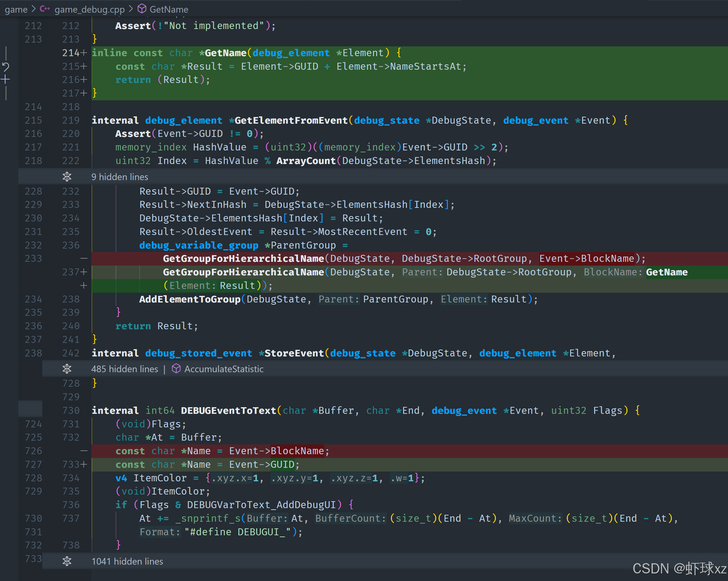
Task: Click unfold icon beside 1041 hidden lines
Action: pos(67,561)
